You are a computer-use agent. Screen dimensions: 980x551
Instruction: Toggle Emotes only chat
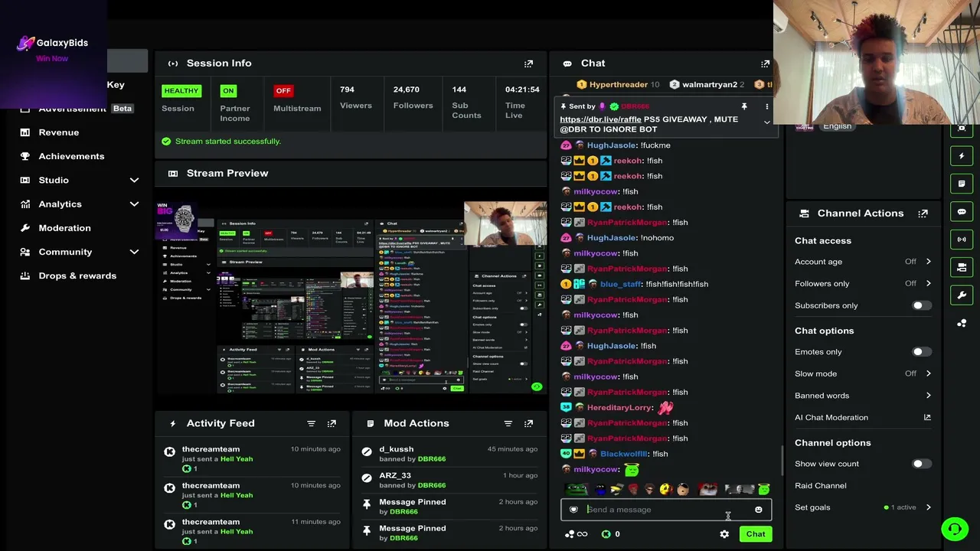click(x=921, y=352)
